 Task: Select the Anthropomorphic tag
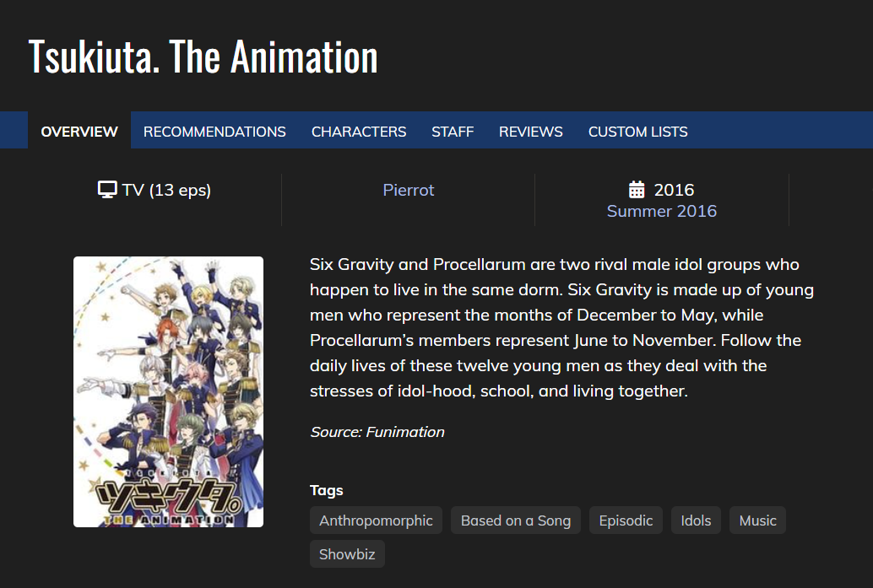click(x=376, y=521)
